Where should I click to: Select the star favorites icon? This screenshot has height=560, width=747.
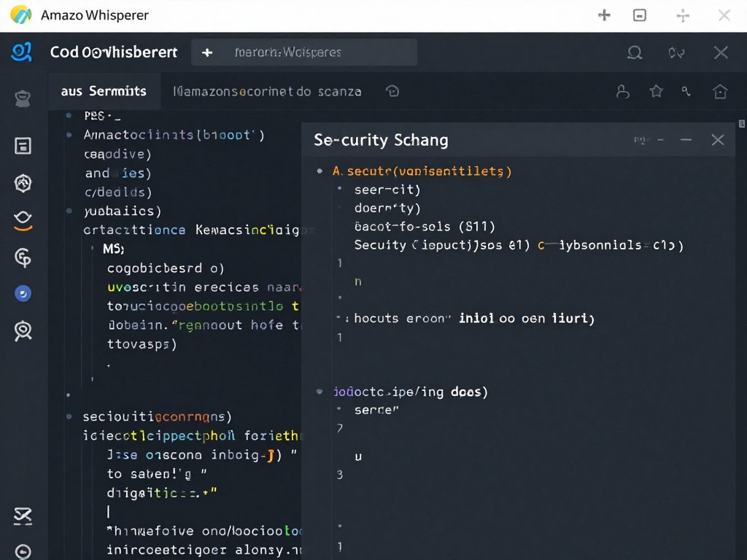point(656,91)
